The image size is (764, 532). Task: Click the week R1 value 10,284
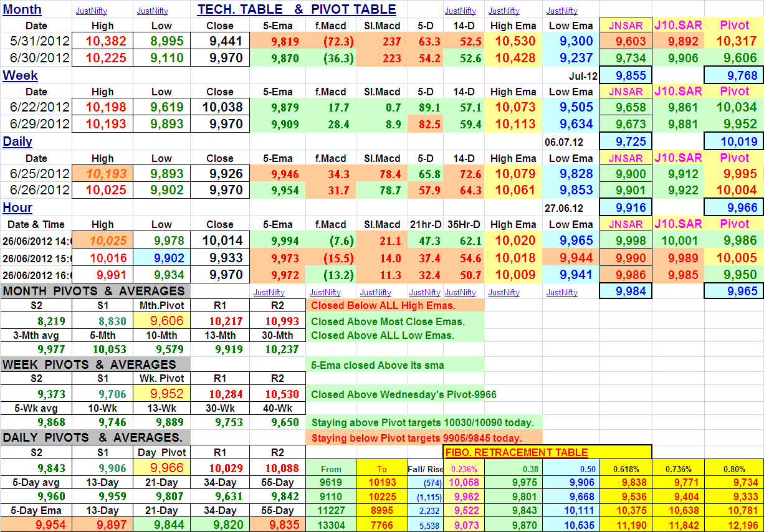point(219,394)
